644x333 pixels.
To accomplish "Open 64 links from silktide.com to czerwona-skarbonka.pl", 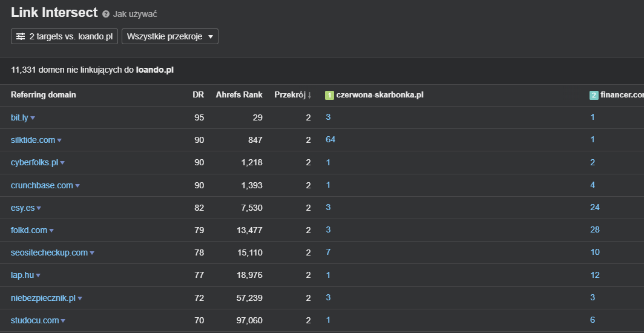I will (x=330, y=140).
